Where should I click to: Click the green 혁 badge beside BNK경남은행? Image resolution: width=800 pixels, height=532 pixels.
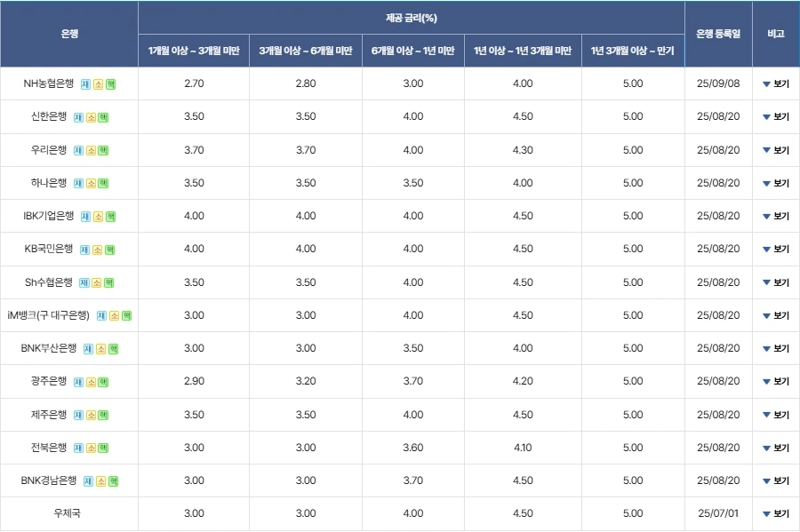coord(113,481)
